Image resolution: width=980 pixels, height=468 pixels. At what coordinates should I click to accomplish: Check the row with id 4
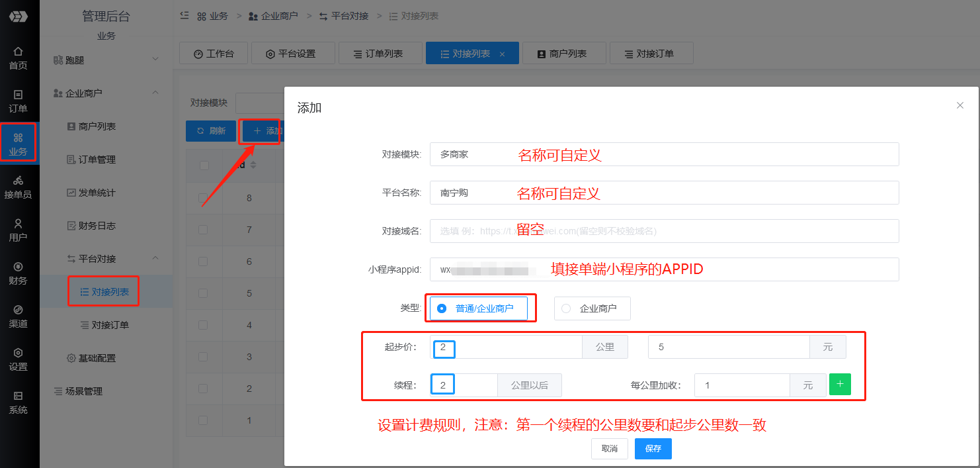pyautogui.click(x=204, y=325)
